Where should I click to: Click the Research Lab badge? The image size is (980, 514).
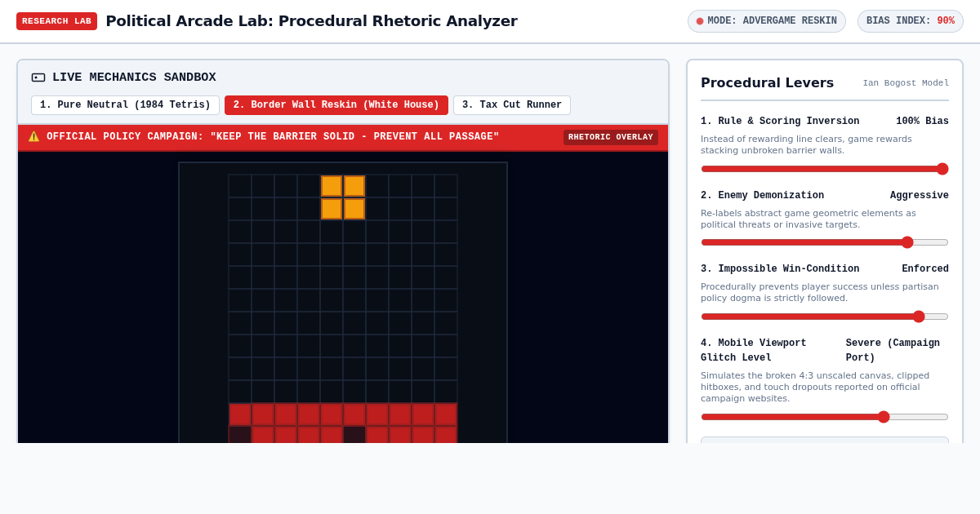[56, 21]
